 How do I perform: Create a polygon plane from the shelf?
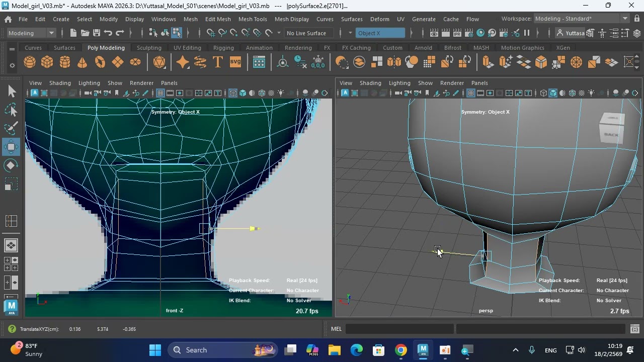pos(118,62)
